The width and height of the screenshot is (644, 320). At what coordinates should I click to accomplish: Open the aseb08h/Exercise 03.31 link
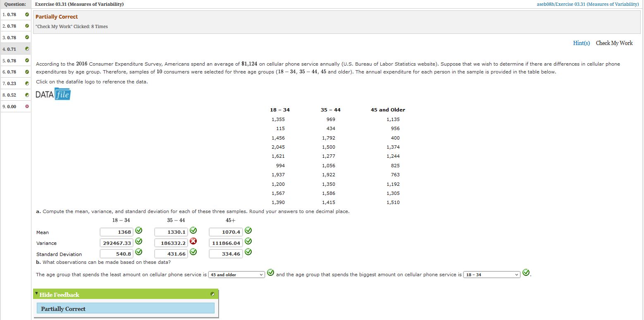tap(587, 4)
